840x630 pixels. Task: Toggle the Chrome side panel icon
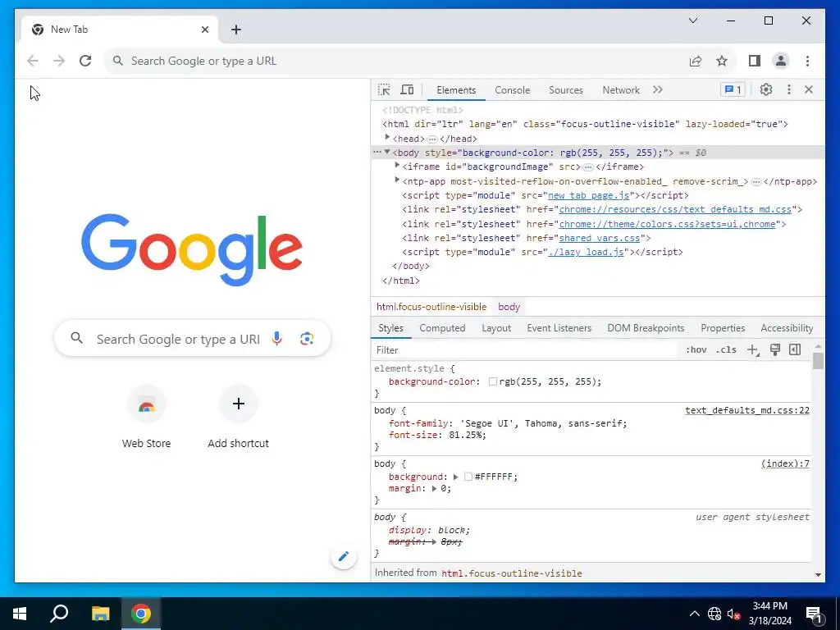[755, 61]
